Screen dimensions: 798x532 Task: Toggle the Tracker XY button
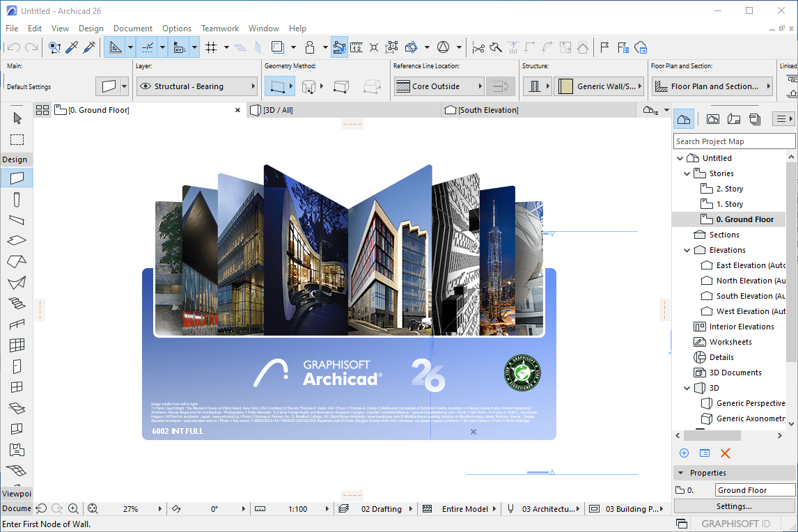coord(179,48)
